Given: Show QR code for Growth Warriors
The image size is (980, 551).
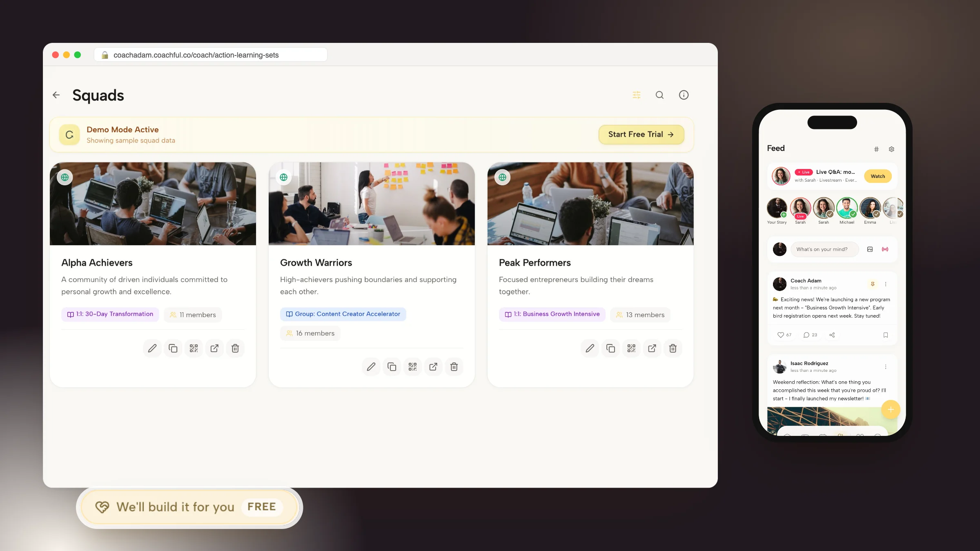Looking at the screenshot, I should pyautogui.click(x=412, y=367).
